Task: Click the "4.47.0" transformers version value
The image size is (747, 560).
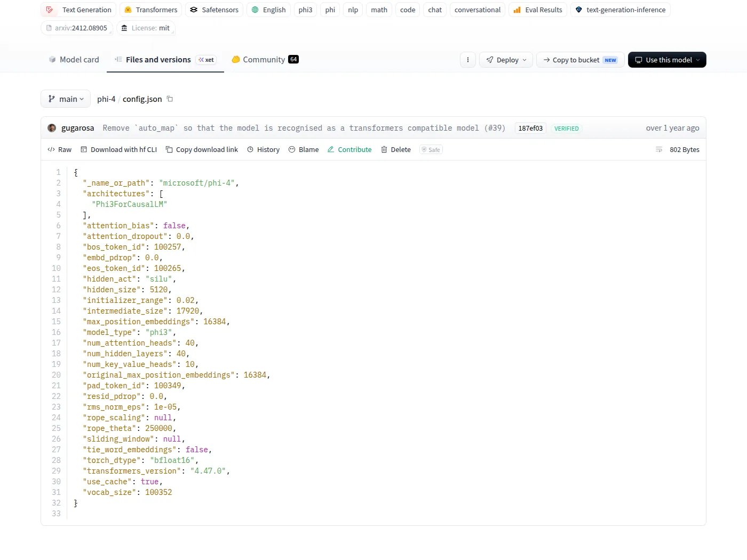Action: pyautogui.click(x=208, y=471)
